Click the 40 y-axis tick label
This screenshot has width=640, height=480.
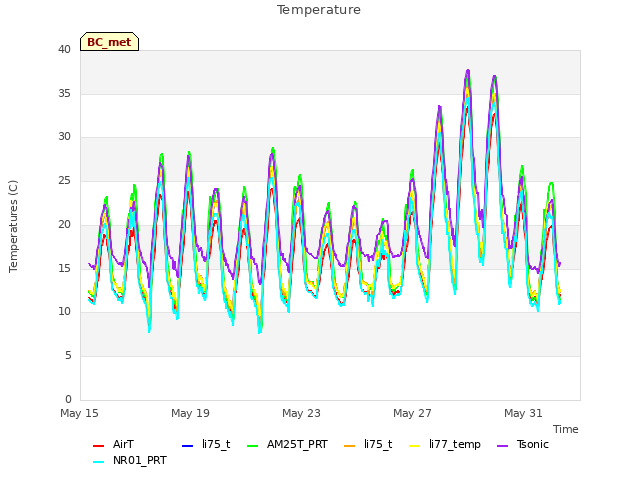(64, 49)
